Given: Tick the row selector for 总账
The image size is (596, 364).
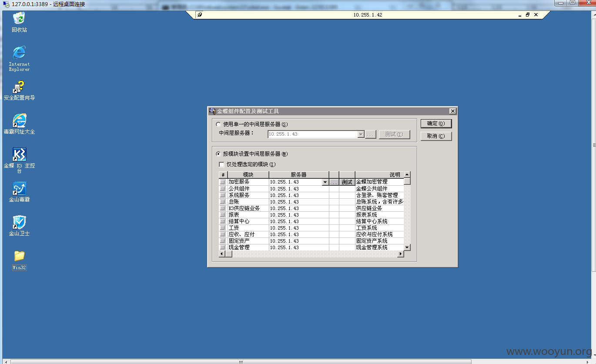Looking at the screenshot, I should (x=223, y=202).
